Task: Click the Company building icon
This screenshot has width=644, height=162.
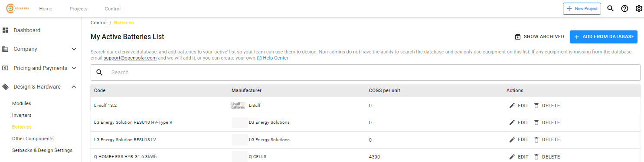Action: 5,49
